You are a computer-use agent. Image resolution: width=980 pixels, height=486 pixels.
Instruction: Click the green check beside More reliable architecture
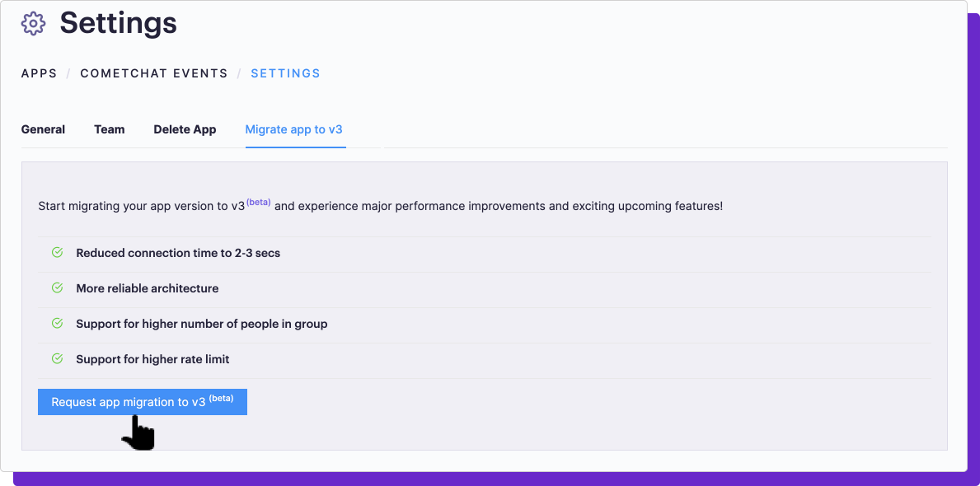click(x=57, y=288)
